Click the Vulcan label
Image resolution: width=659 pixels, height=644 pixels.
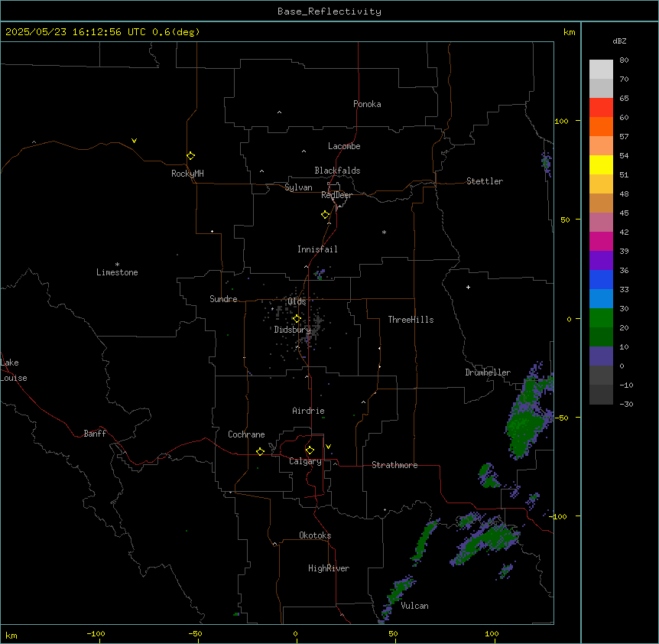click(x=415, y=606)
